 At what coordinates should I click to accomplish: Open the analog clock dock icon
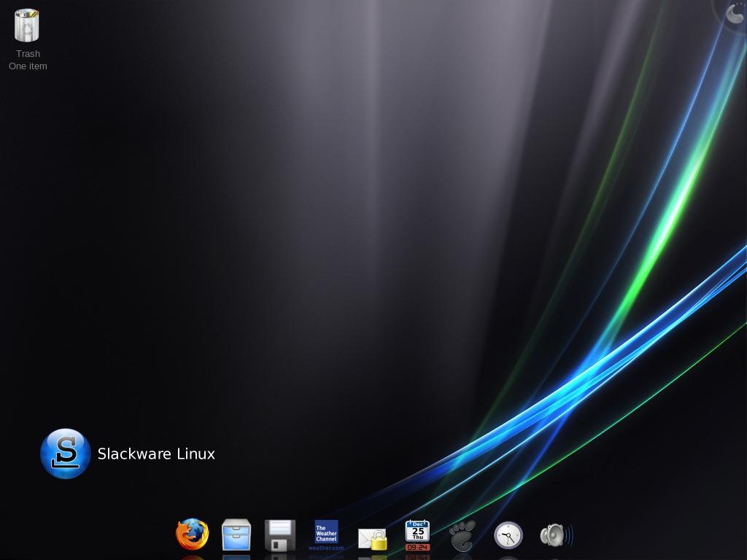[508, 535]
